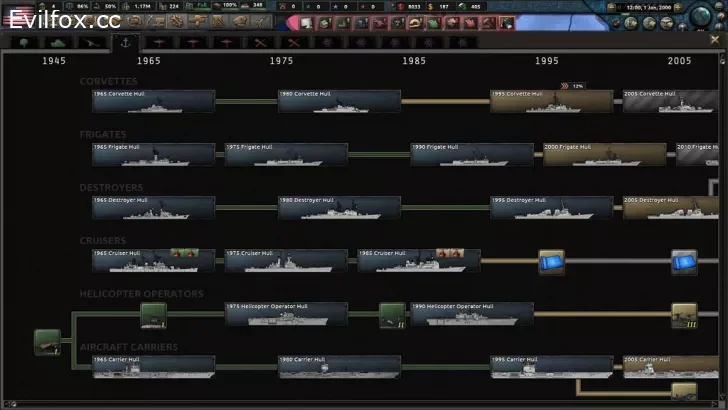
Task: Click the small green icon under Helicopter Operators
Action: click(153, 315)
